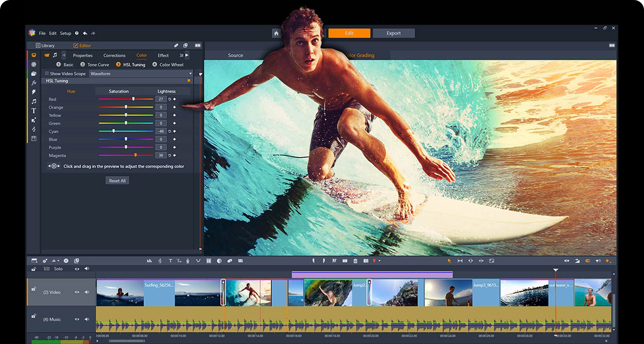Open the audio mixer icon on timeline toolbar
644x344 pixels.
coord(149,261)
